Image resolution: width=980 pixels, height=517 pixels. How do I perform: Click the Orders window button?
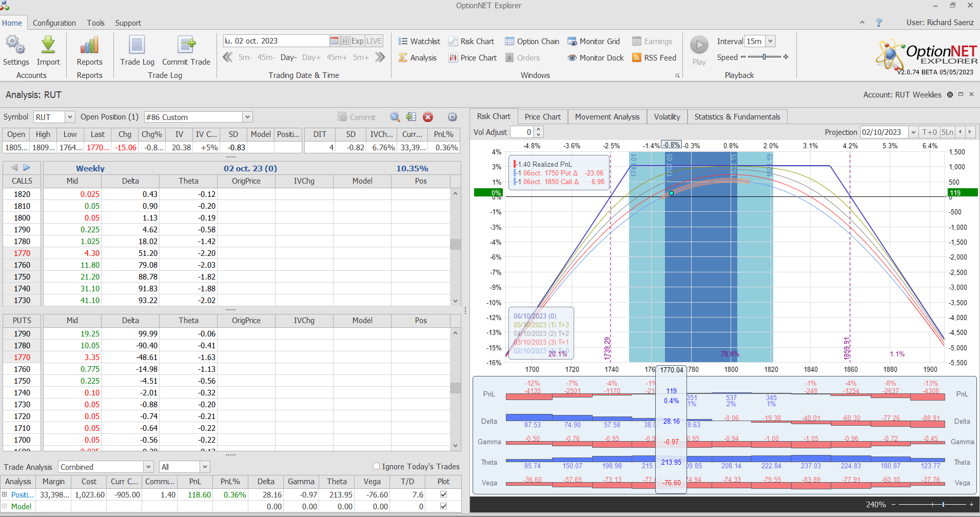[522, 58]
